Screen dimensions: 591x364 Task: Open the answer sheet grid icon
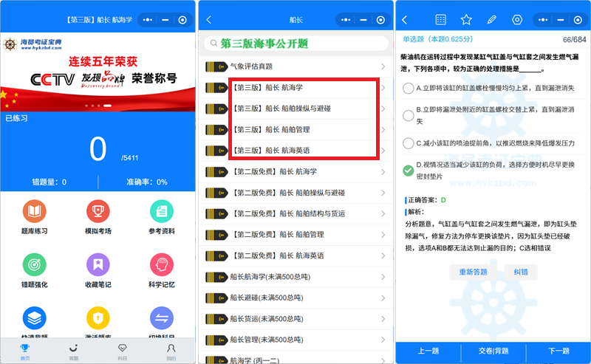pyautogui.click(x=441, y=20)
